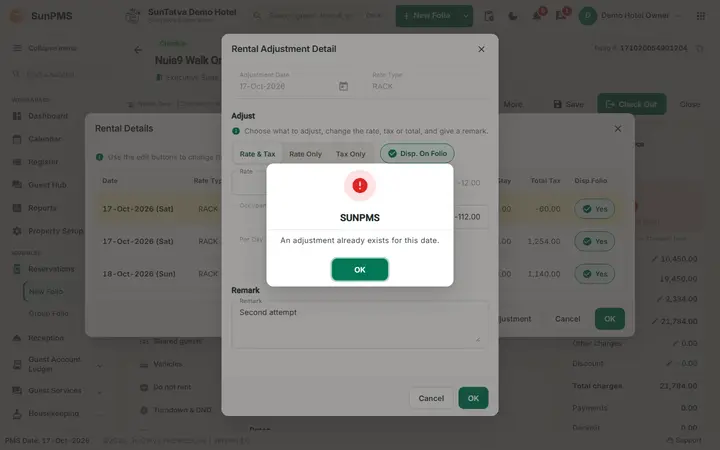This screenshot has height=450, width=720.
Task: Edit the 2,334.00 amount pencil
Action: pyautogui.click(x=659, y=299)
